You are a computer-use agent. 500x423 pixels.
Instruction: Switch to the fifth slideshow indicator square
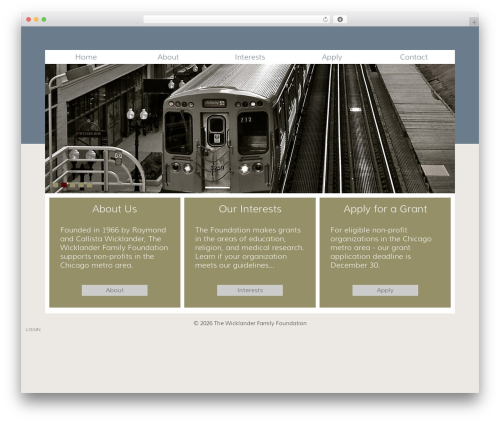90,185
